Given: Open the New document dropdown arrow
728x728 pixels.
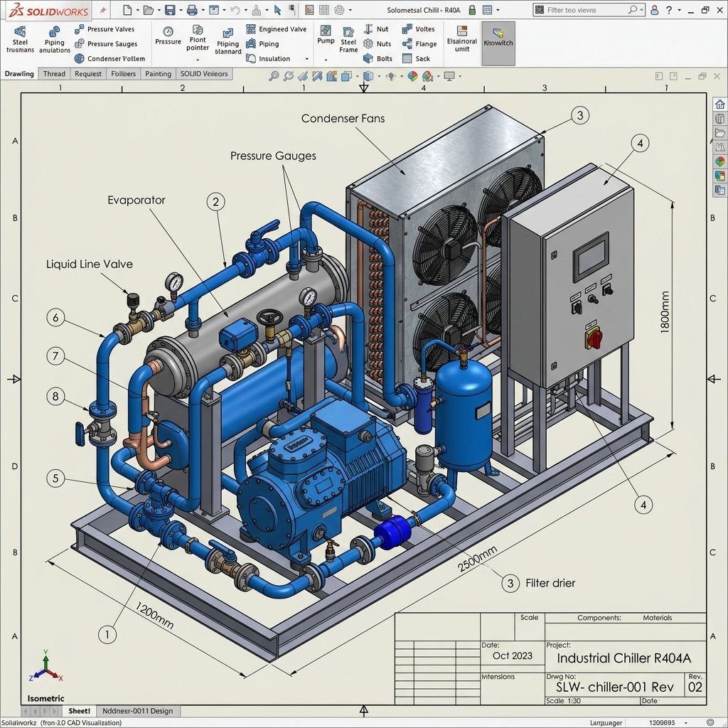Looking at the screenshot, I should click(x=137, y=10).
